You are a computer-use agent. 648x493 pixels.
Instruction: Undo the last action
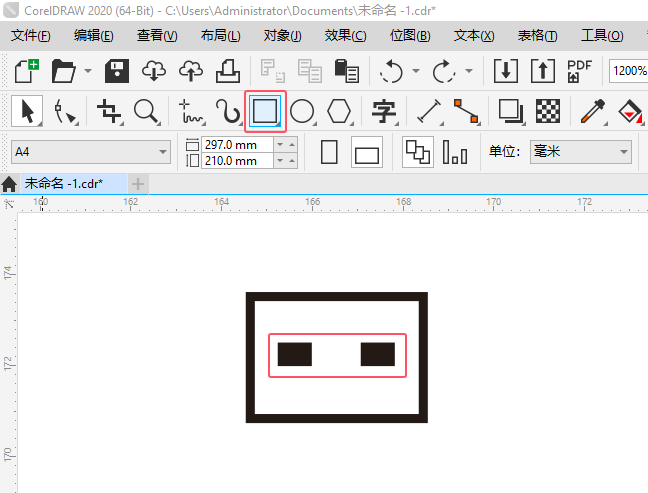pos(391,71)
